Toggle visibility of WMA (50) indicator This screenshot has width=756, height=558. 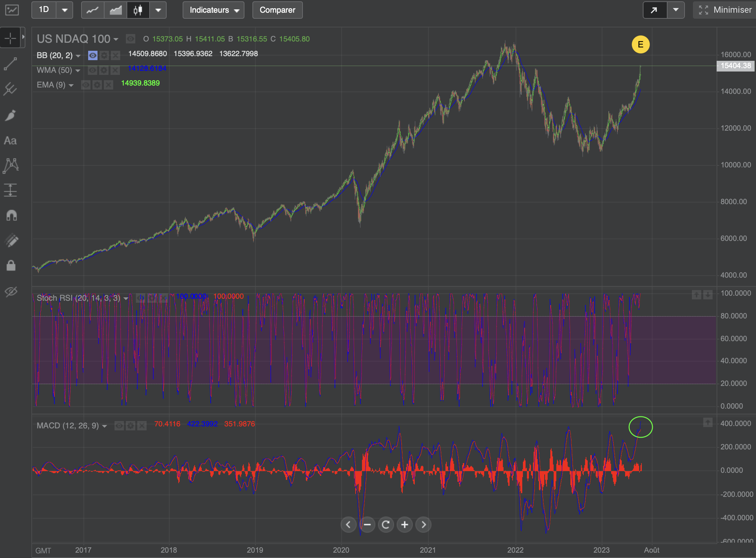(92, 70)
